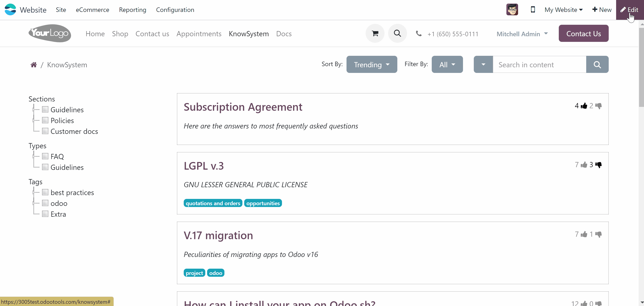Dislike the Subscription Agreement article
The width and height of the screenshot is (644, 306).
click(599, 106)
